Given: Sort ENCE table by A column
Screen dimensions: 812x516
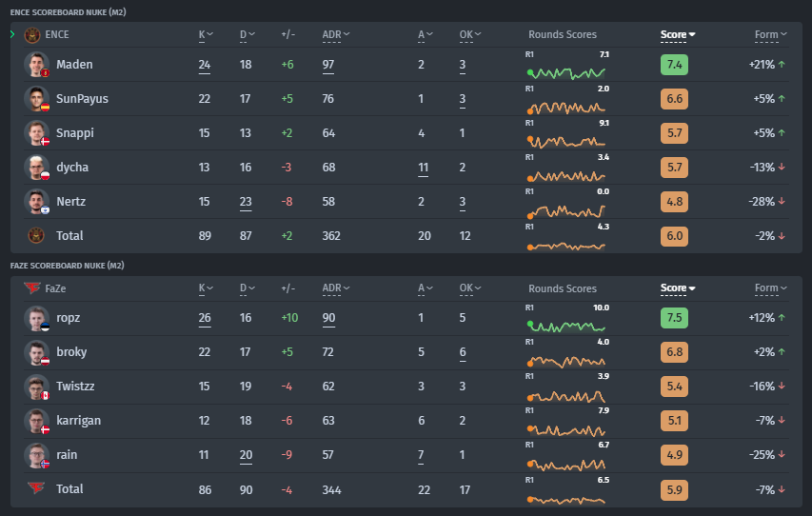Looking at the screenshot, I should point(425,34).
